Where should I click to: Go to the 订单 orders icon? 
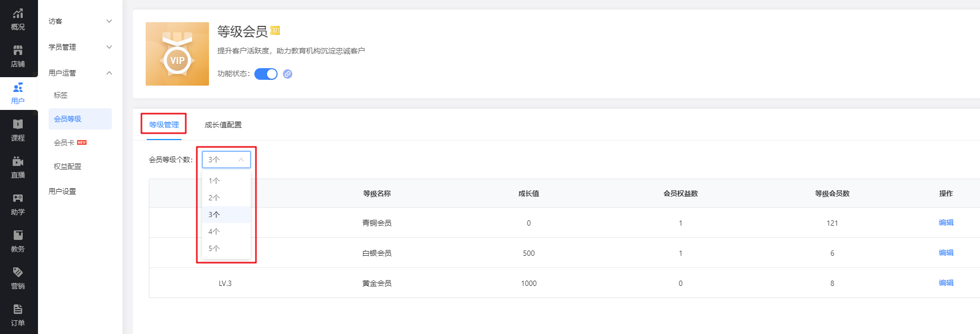pyautogui.click(x=18, y=315)
